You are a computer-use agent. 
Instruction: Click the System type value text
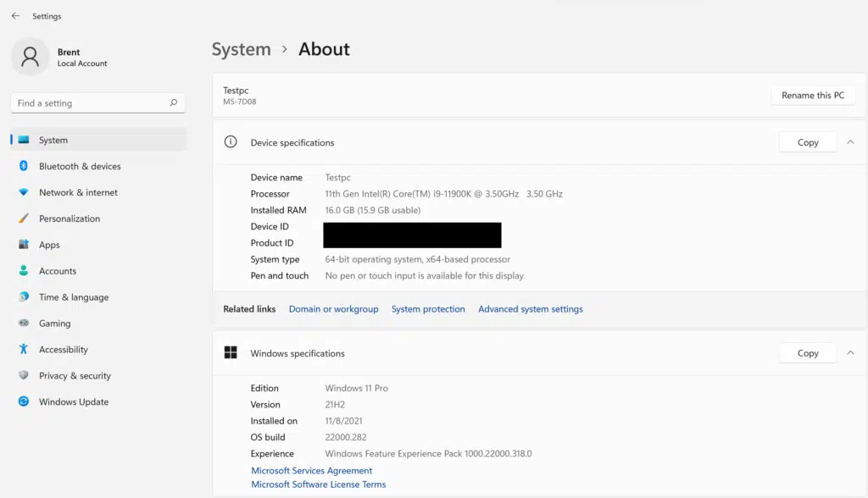pyautogui.click(x=417, y=259)
